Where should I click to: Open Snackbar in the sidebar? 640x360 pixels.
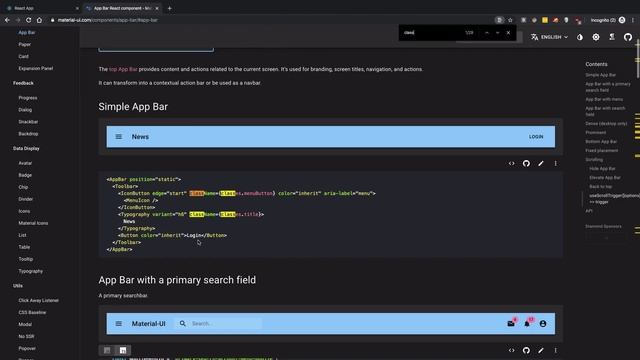coord(28,122)
